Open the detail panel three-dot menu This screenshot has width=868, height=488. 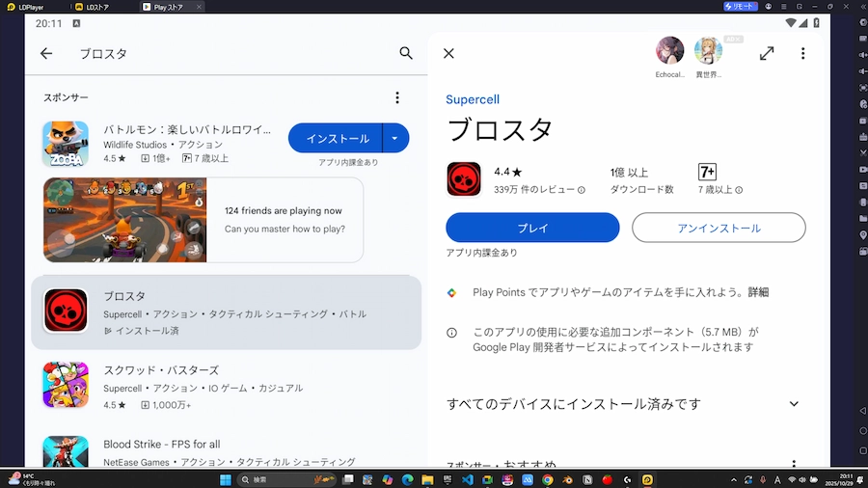click(x=802, y=54)
